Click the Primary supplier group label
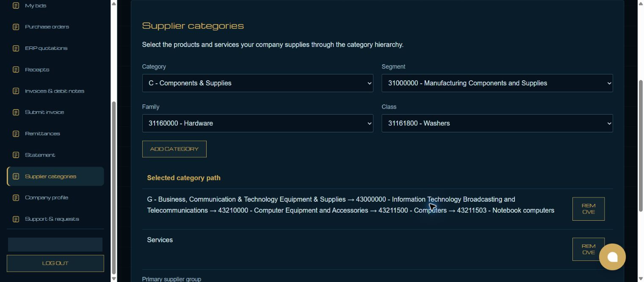The image size is (644, 282). (x=171, y=279)
